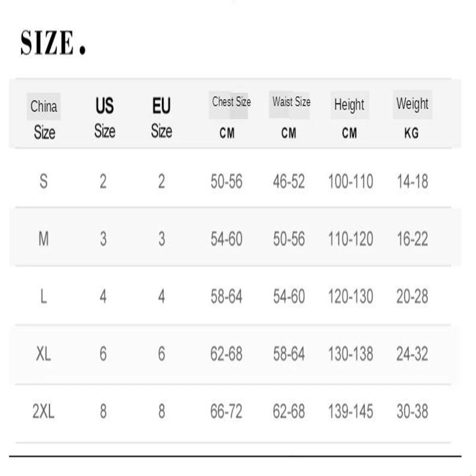This screenshot has width=476, height=476.
Task: Select the XL size row label
Action: (x=43, y=354)
